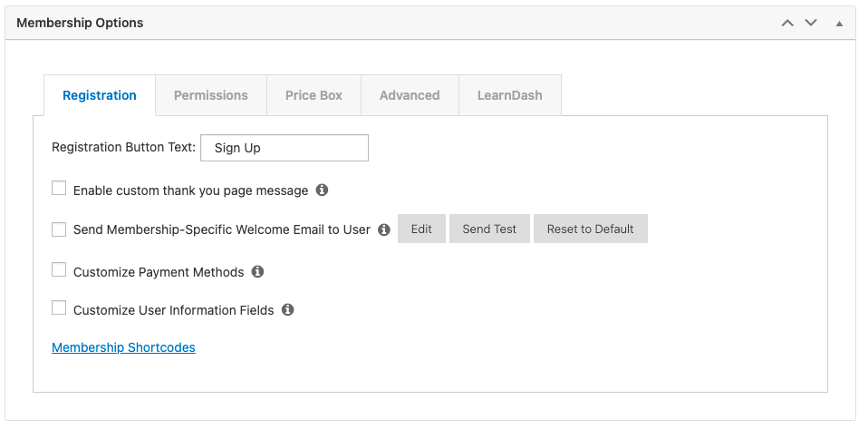Check Send Membership-Specific Welcome Email to User

point(59,229)
